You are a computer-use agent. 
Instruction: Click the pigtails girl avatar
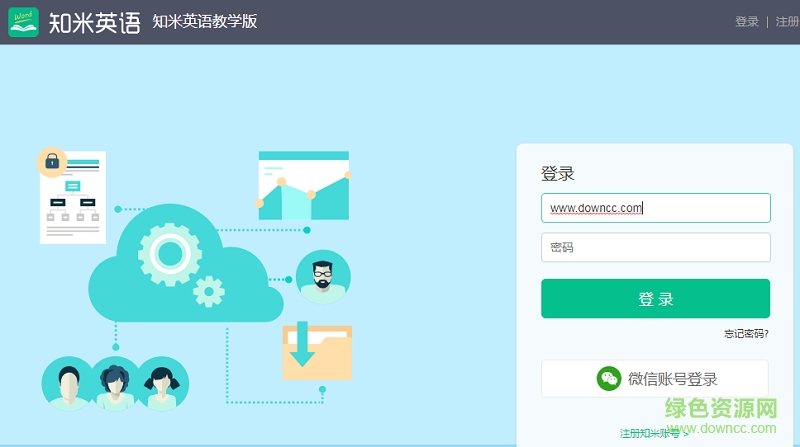tap(162, 384)
